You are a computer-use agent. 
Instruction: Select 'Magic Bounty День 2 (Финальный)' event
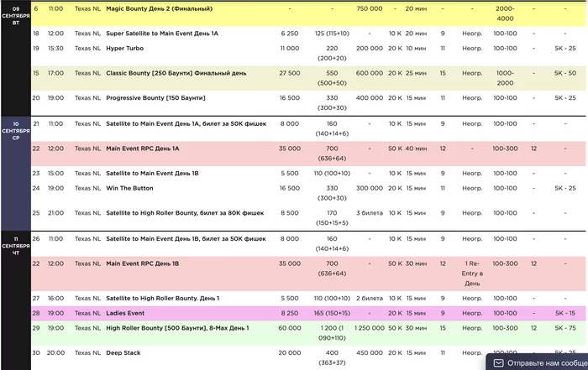[159, 8]
